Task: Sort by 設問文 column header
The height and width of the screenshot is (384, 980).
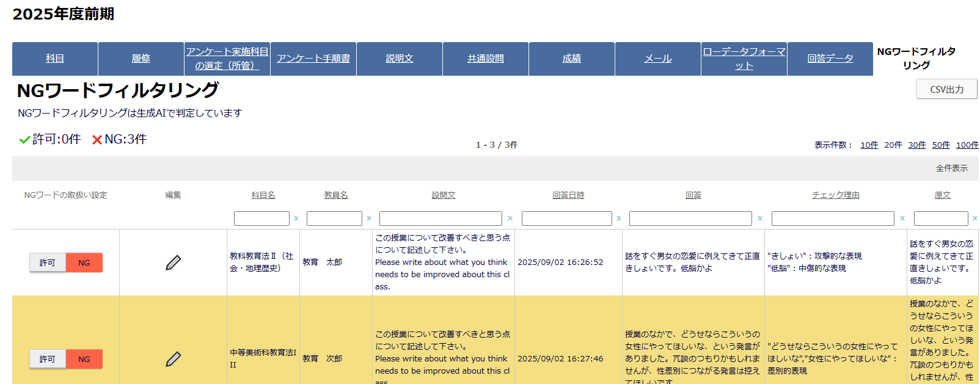Action: tap(444, 195)
